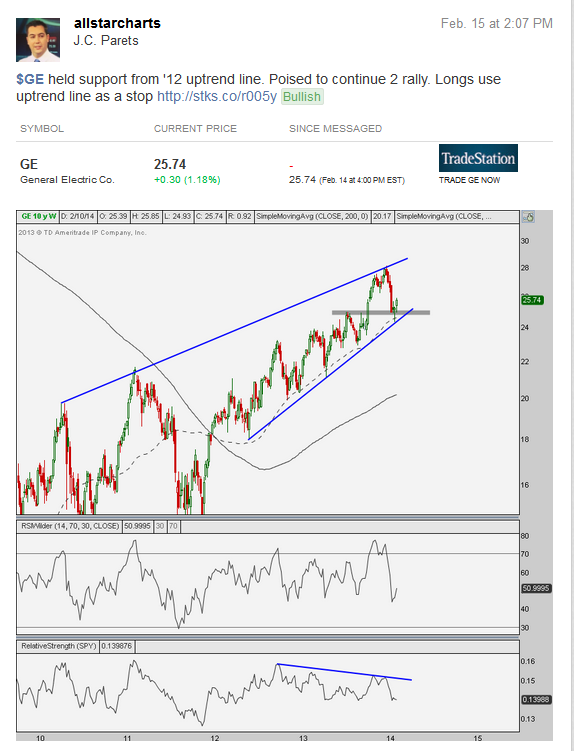Click the RSIWilder (14, 70, 30, CLOSE) study label
Viewport: 574px width, 751px height.
click(x=70, y=526)
